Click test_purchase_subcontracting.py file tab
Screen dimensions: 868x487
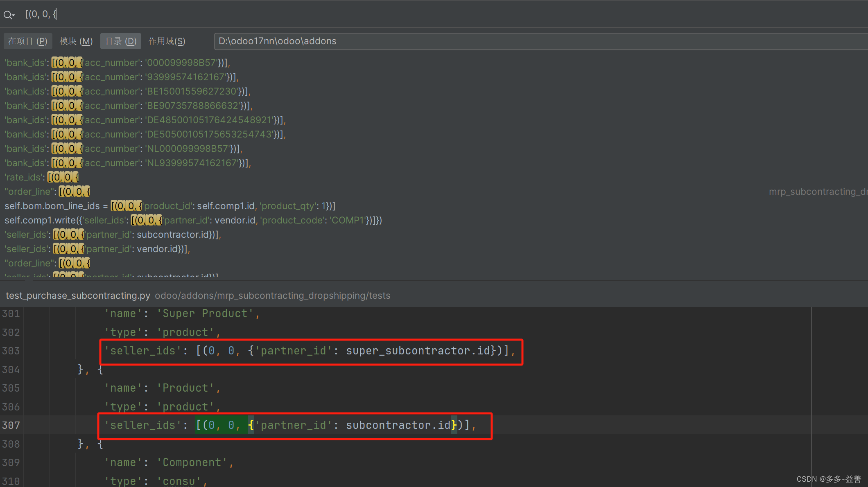coord(77,295)
